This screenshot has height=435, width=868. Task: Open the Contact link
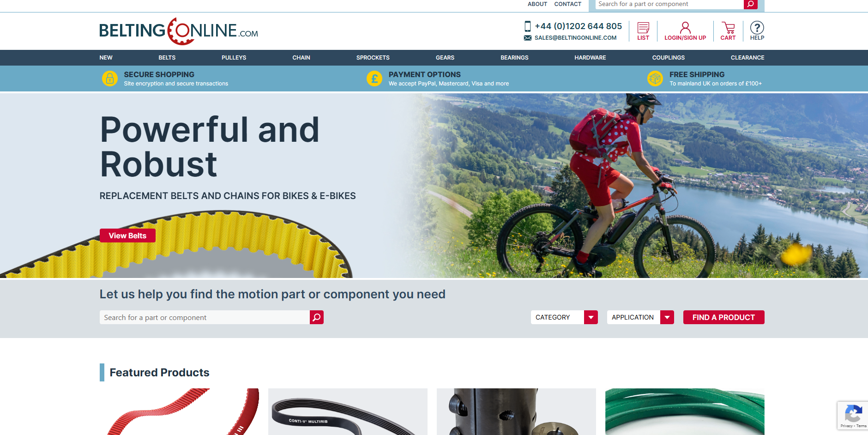(x=567, y=4)
